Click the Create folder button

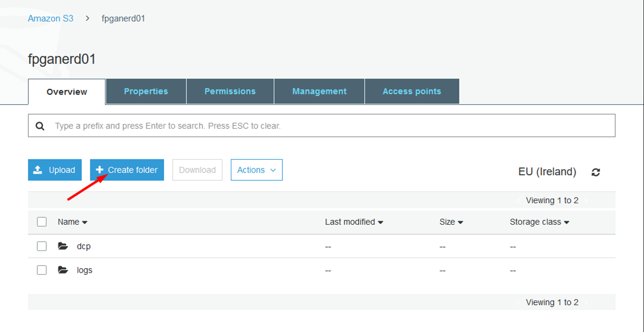click(x=127, y=170)
